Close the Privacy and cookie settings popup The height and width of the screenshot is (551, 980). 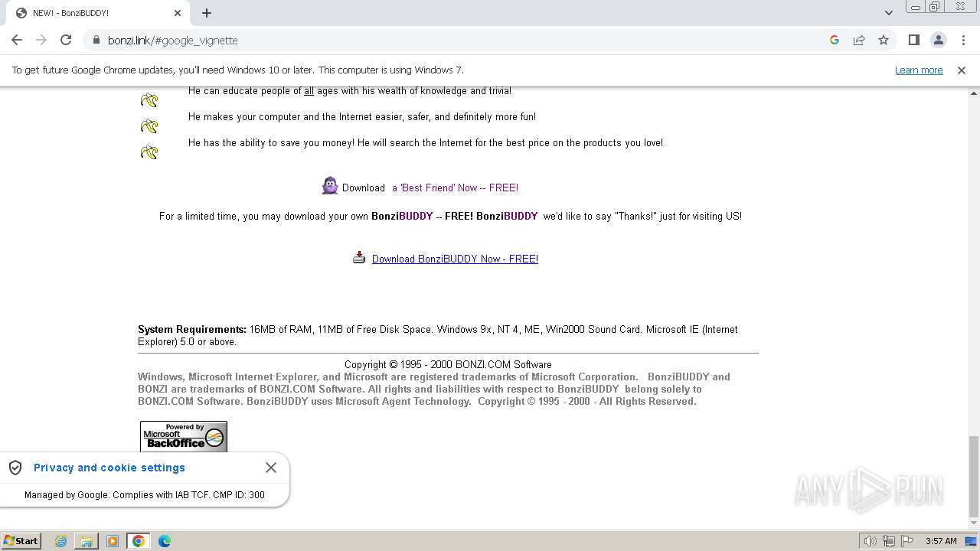pyautogui.click(x=271, y=468)
